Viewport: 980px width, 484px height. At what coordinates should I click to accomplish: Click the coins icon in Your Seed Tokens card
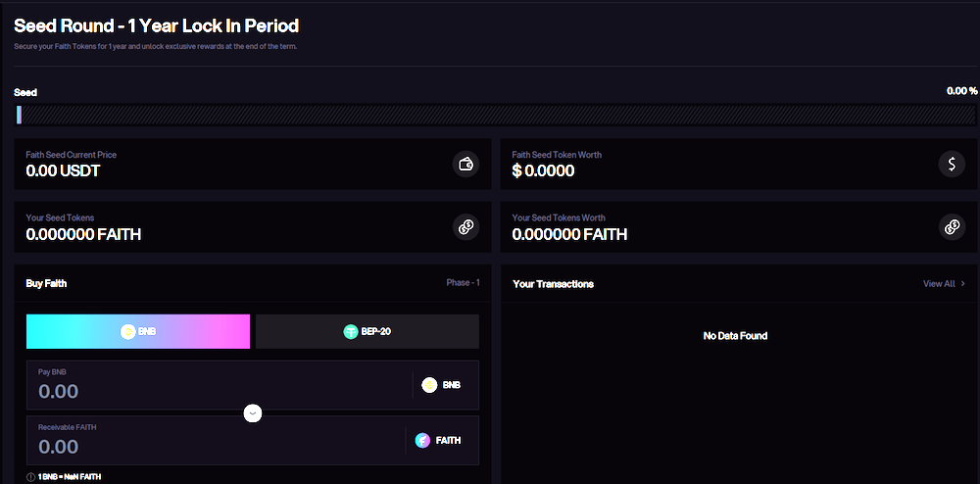(465, 227)
